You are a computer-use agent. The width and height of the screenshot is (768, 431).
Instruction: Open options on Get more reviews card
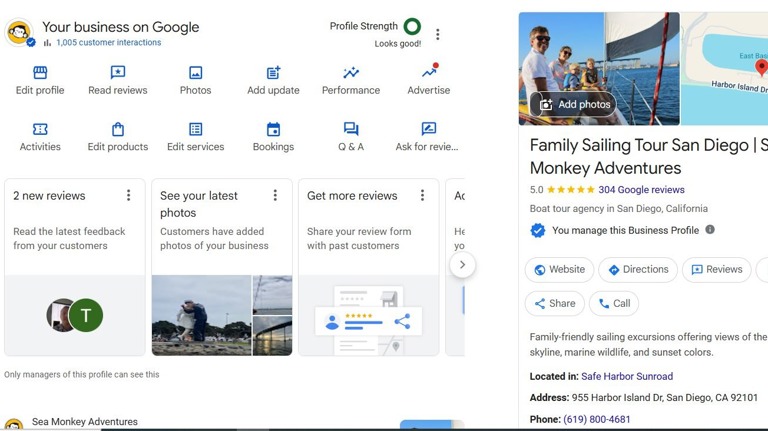422,195
